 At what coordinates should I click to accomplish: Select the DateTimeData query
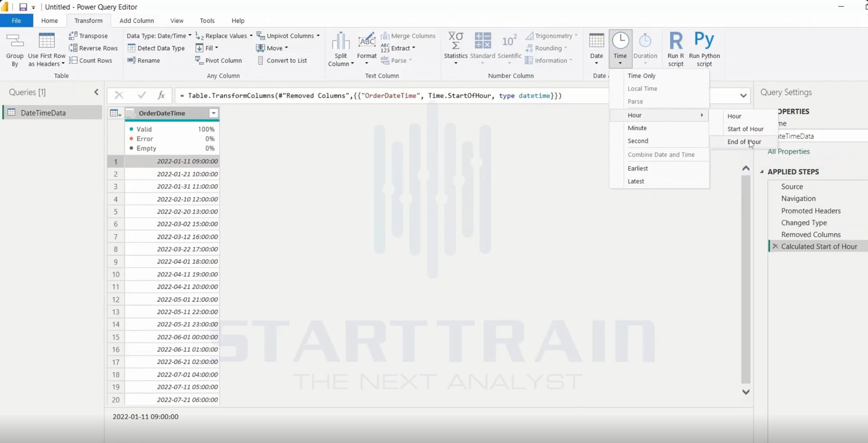(52, 113)
